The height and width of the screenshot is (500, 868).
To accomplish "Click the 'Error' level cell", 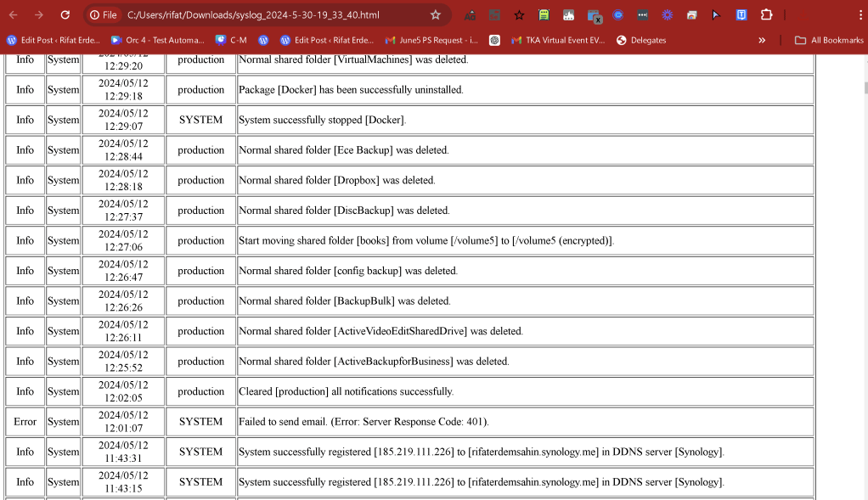I will (x=25, y=421).
